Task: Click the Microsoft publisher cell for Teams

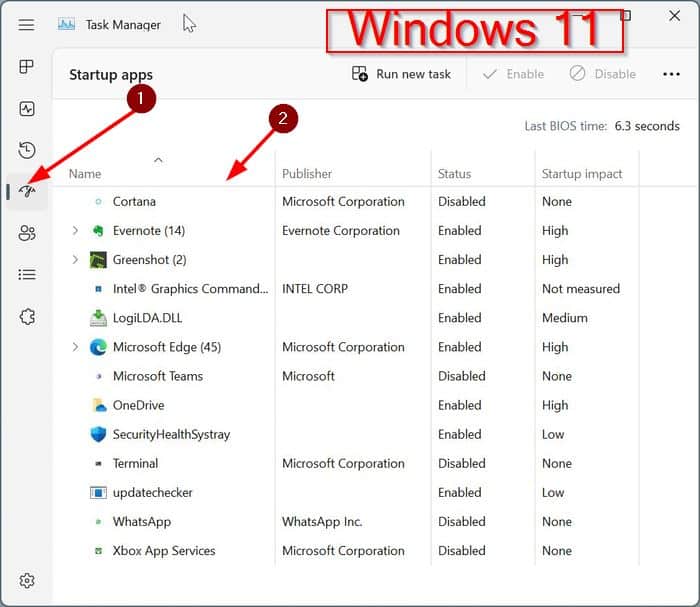Action: (308, 377)
